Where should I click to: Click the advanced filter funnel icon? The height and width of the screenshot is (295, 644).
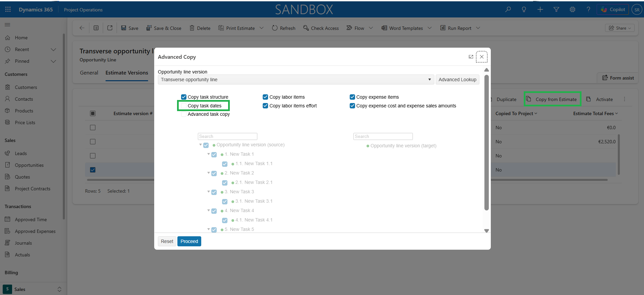pos(556,9)
